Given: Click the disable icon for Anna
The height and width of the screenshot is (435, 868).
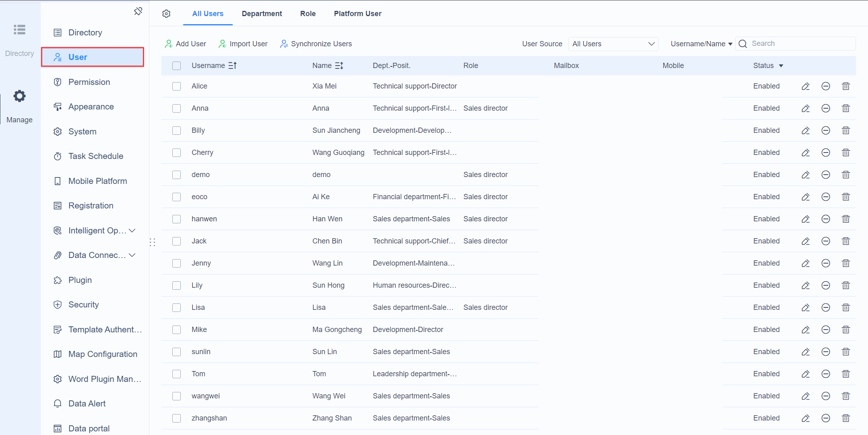Looking at the screenshot, I should pos(825,108).
